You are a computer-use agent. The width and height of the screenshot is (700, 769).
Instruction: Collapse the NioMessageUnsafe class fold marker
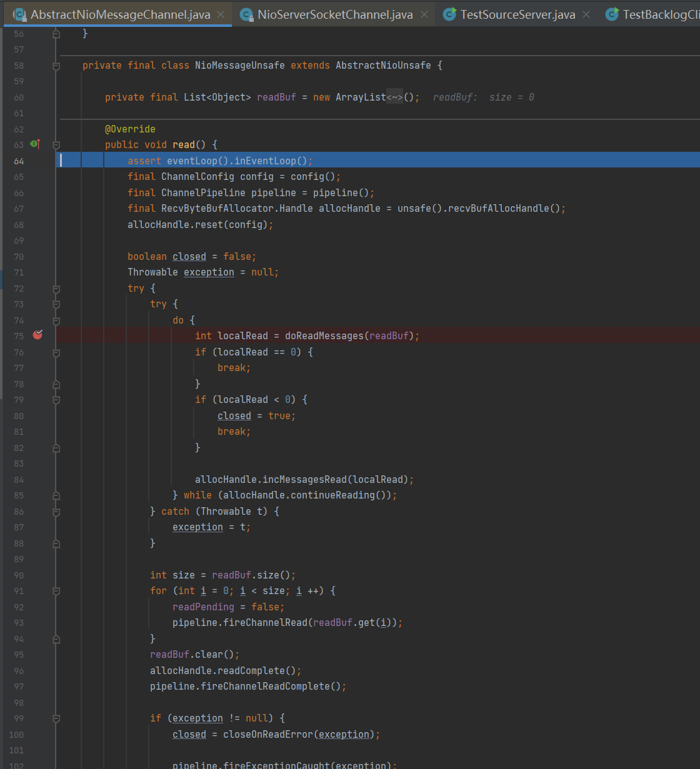(x=56, y=66)
